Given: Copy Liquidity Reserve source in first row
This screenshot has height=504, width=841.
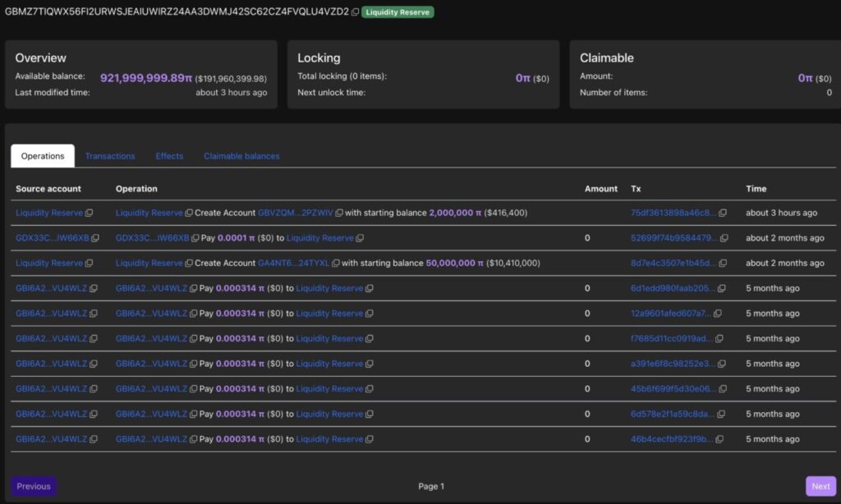Looking at the screenshot, I should (x=89, y=213).
